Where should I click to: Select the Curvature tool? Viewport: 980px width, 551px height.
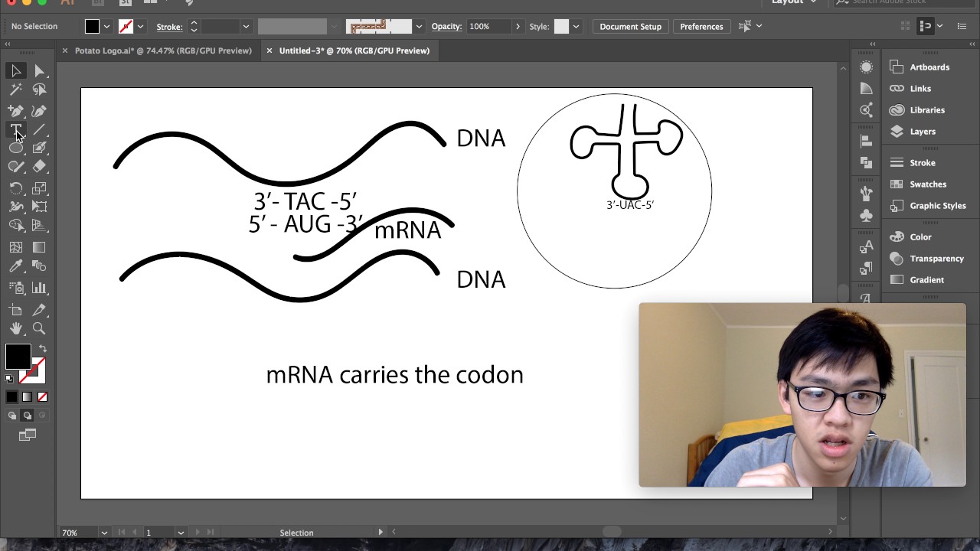click(x=39, y=111)
